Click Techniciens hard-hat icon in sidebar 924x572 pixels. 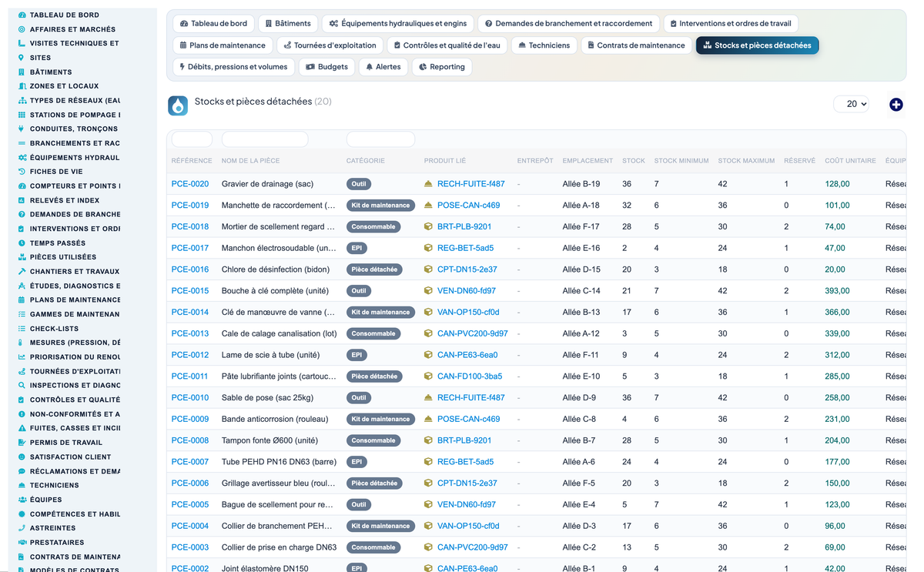click(x=22, y=485)
